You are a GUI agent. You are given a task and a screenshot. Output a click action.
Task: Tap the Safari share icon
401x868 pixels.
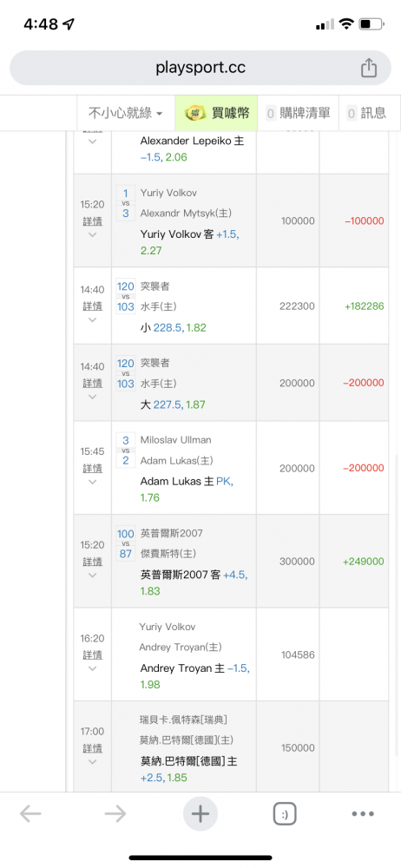click(369, 68)
